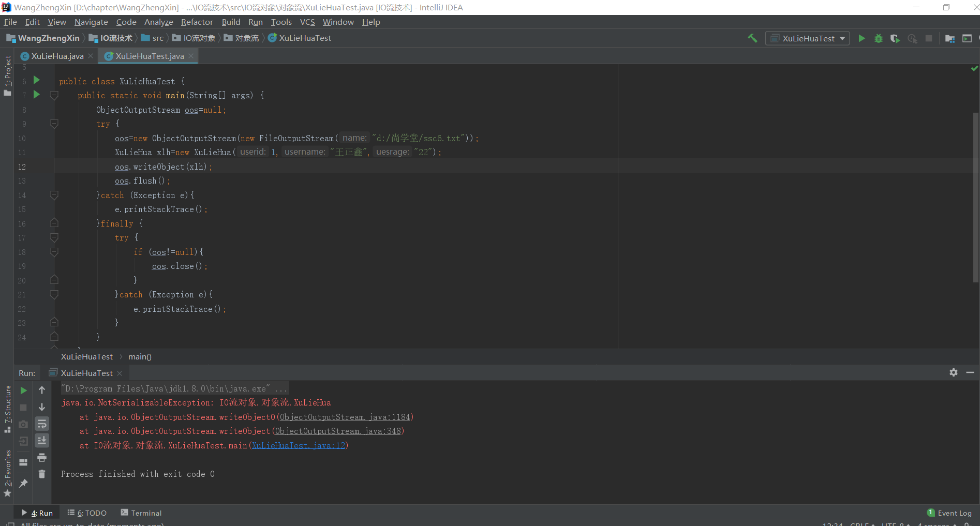
Task: Run XuLieHuaTest from main toolbar
Action: 862,38
